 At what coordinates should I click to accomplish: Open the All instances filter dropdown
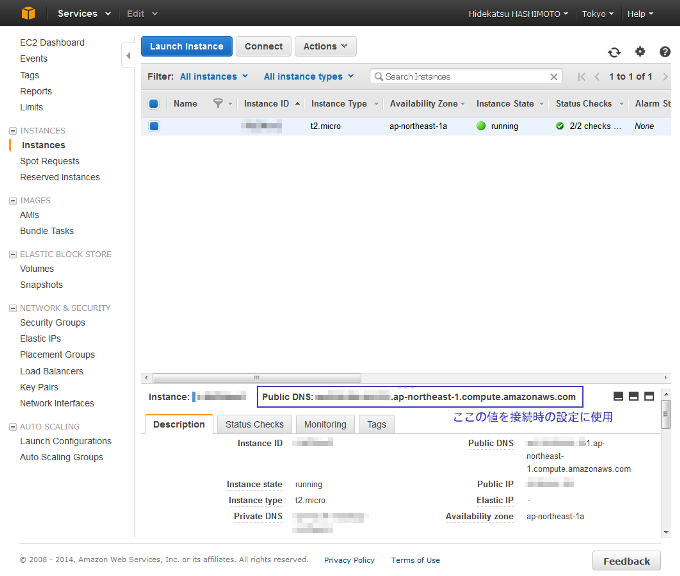214,77
